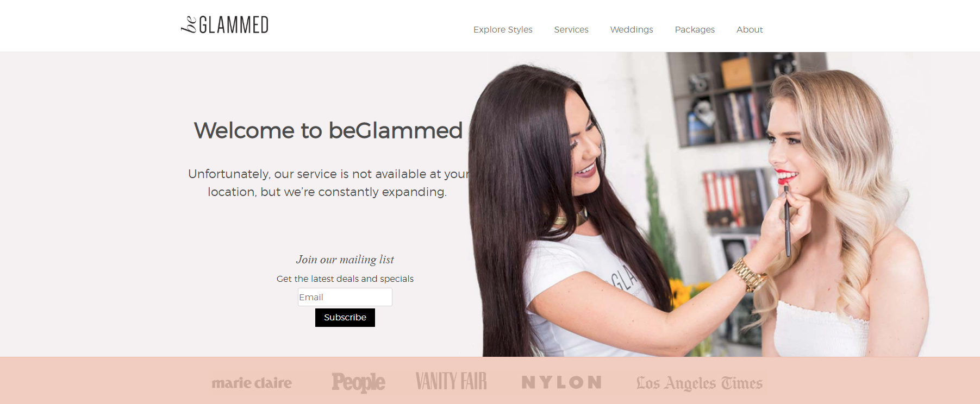Open the Explore Styles menu item

click(503, 29)
